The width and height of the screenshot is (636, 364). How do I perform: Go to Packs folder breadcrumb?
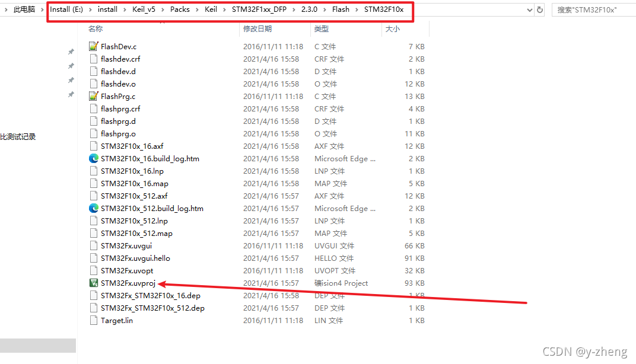pyautogui.click(x=180, y=9)
